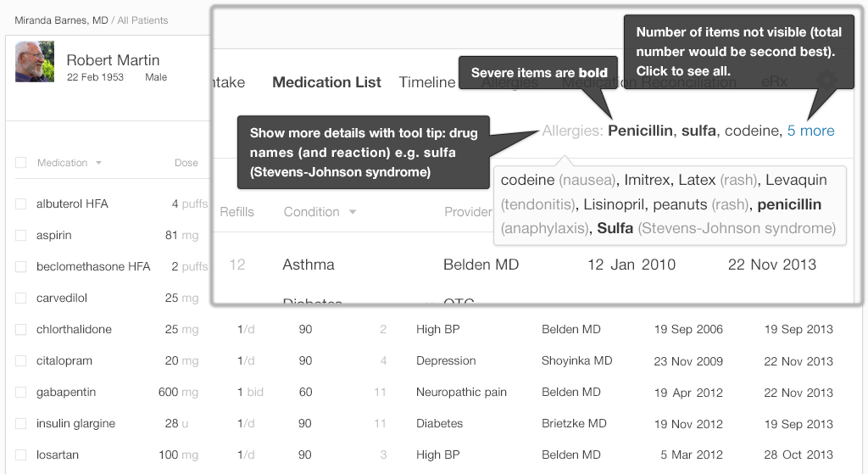This screenshot has width=868, height=474.
Task: Open the Timeline tab
Action: 427,82
